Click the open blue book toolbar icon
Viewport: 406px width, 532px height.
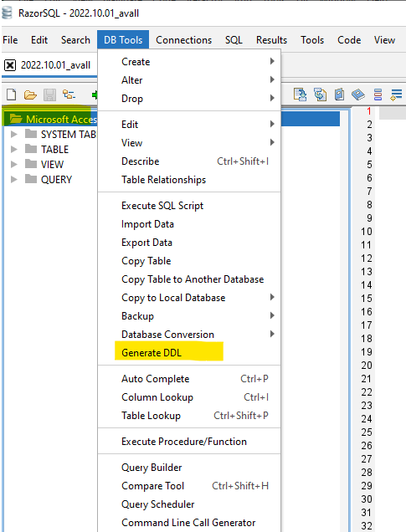(x=358, y=95)
